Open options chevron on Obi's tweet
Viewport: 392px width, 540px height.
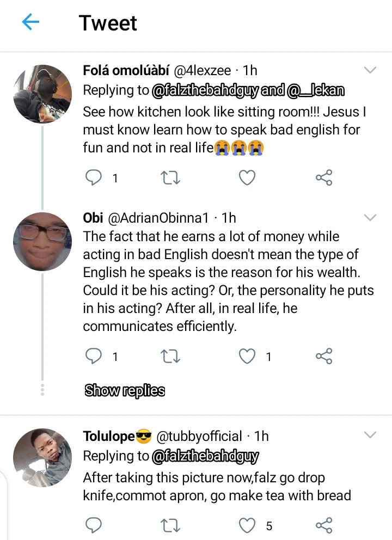point(370,218)
